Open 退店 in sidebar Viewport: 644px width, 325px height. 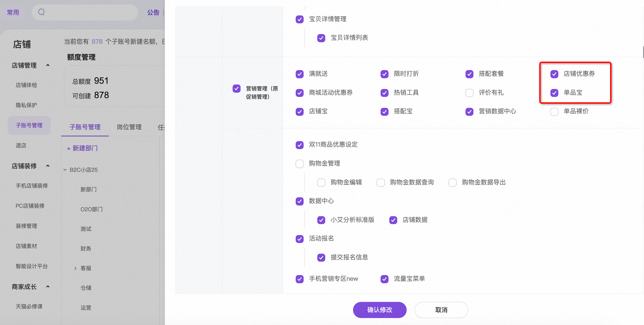click(21, 145)
